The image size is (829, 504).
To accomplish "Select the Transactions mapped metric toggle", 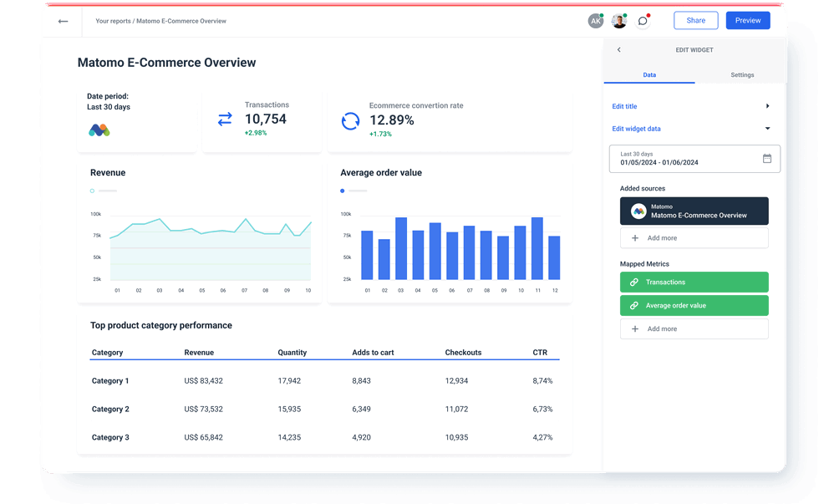I will [x=694, y=282].
